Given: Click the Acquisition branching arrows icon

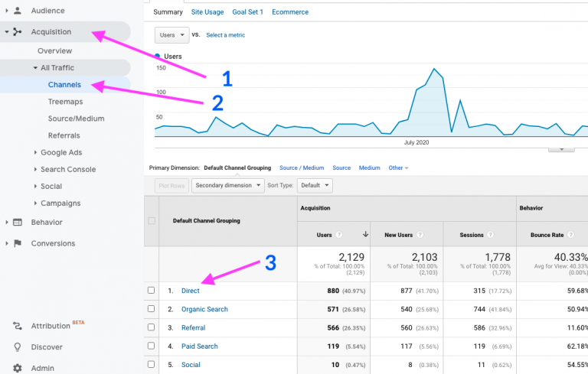Looking at the screenshot, I should click(18, 32).
